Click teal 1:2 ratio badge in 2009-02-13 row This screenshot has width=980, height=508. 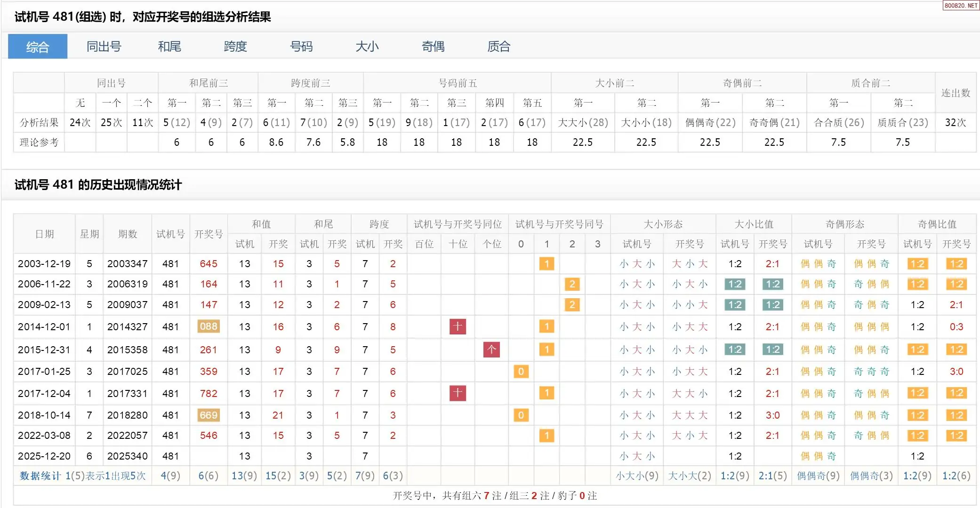(735, 305)
